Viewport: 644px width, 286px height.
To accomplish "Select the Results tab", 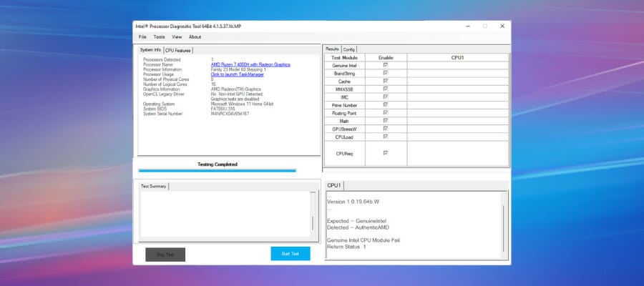I will point(332,49).
